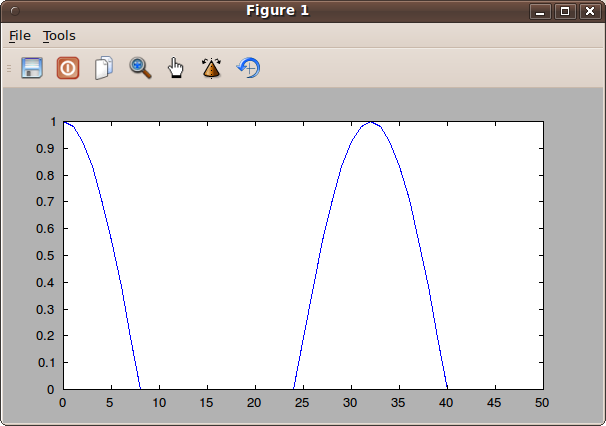Click the x-axis label "50"

(x=542, y=403)
